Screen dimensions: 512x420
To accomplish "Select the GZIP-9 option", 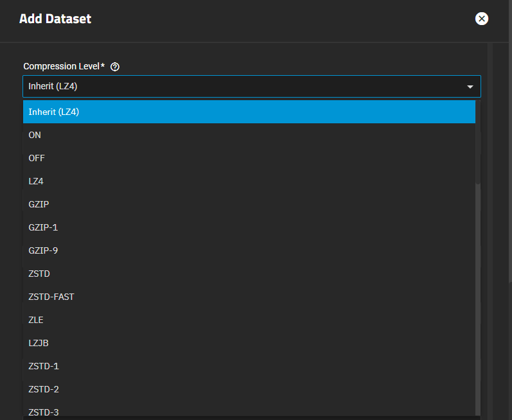I will coord(249,250).
